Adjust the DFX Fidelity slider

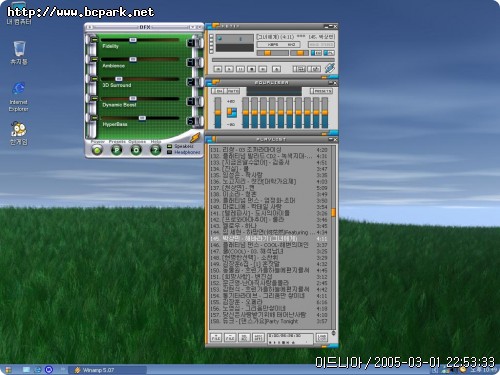[140, 40]
